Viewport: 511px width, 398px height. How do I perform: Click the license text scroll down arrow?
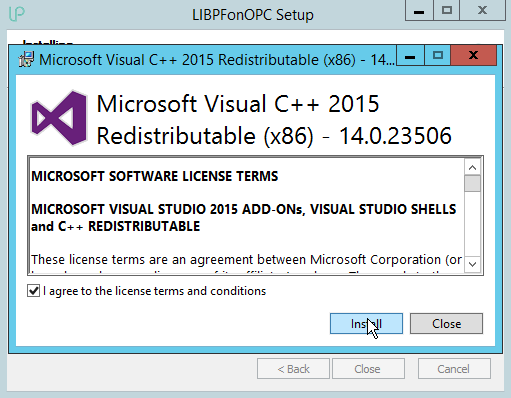click(472, 264)
